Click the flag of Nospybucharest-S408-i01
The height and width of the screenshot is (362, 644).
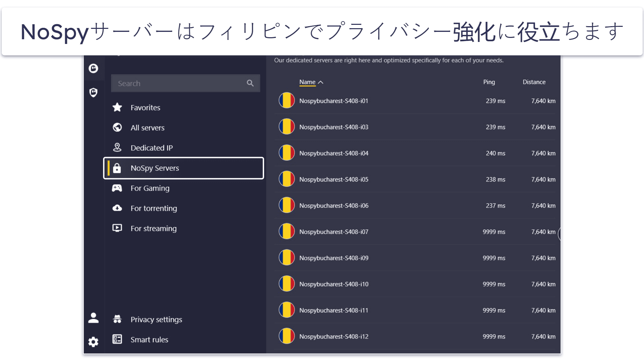pos(287,100)
